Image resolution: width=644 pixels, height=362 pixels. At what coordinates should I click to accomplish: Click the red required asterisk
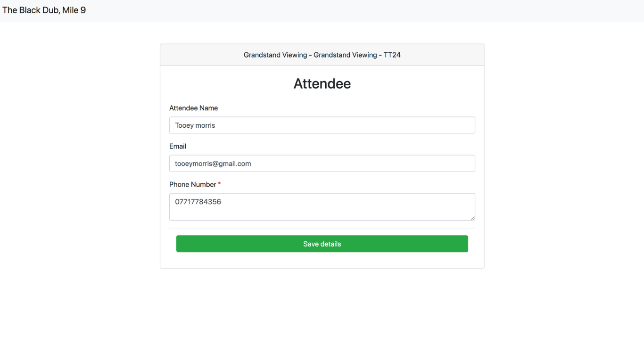219,184
